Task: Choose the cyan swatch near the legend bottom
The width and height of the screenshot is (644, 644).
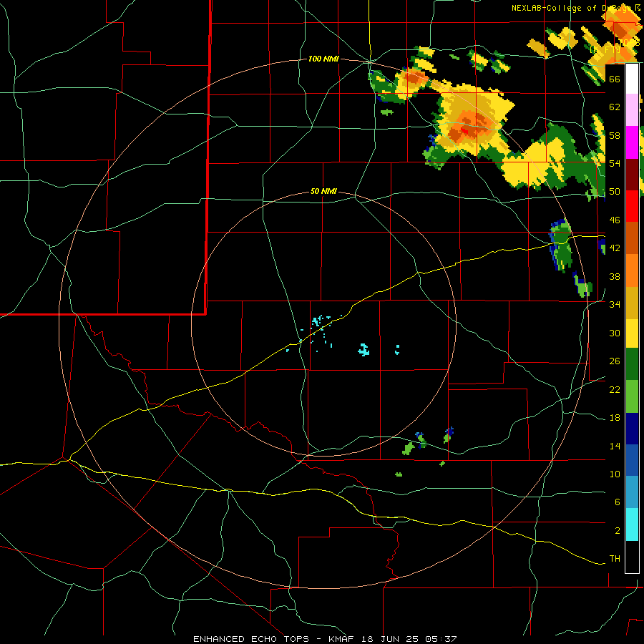Action: tap(632, 525)
